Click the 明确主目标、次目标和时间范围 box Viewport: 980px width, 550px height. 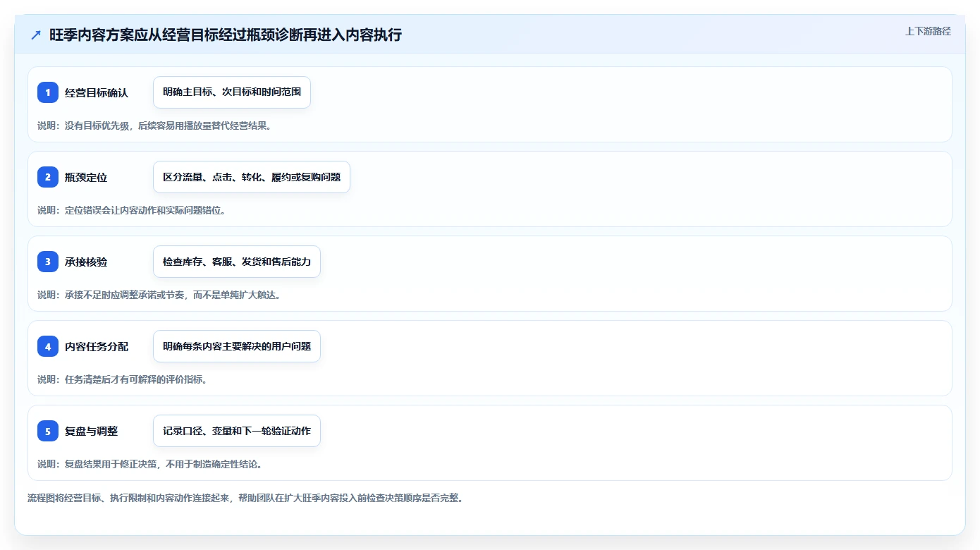click(x=232, y=92)
